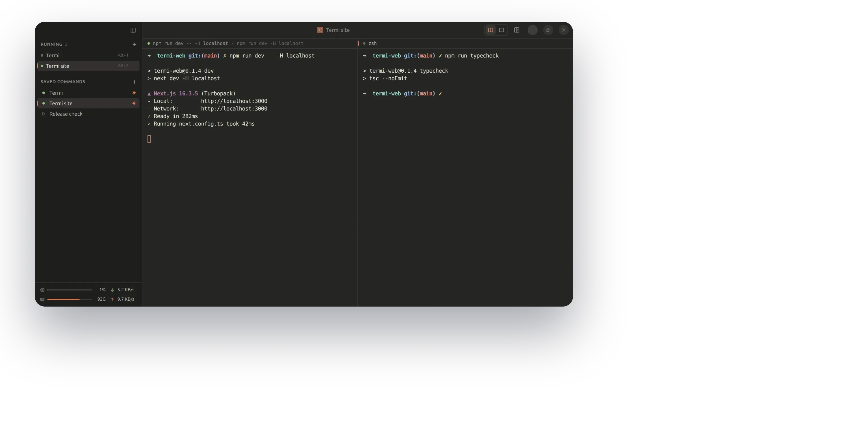Restore the Termi window size
868x434 pixels.
pos(548,30)
